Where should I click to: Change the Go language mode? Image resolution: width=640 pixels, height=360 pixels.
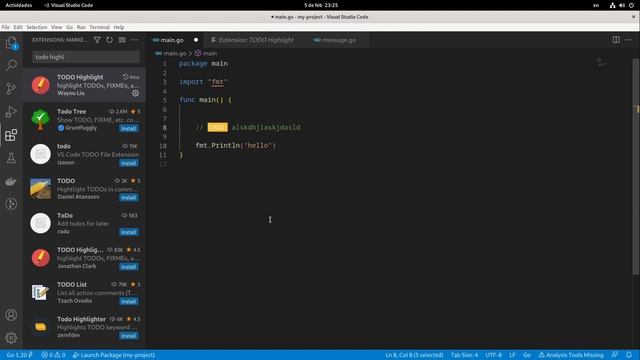click(527, 355)
